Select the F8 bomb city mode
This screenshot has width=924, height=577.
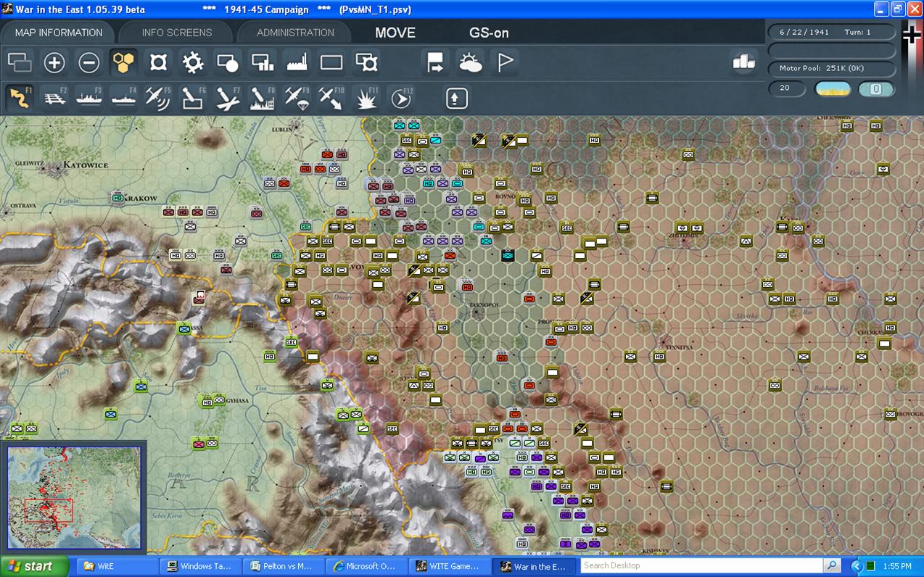(263, 98)
